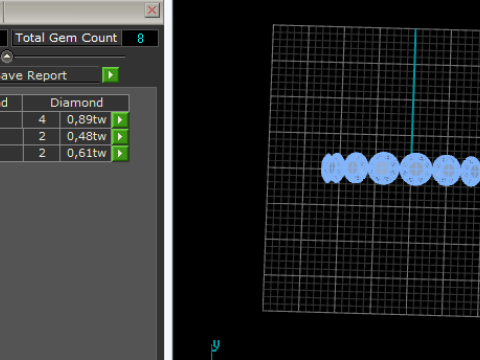Click the Save Report label
The height and width of the screenshot is (360, 480).
click(33, 76)
